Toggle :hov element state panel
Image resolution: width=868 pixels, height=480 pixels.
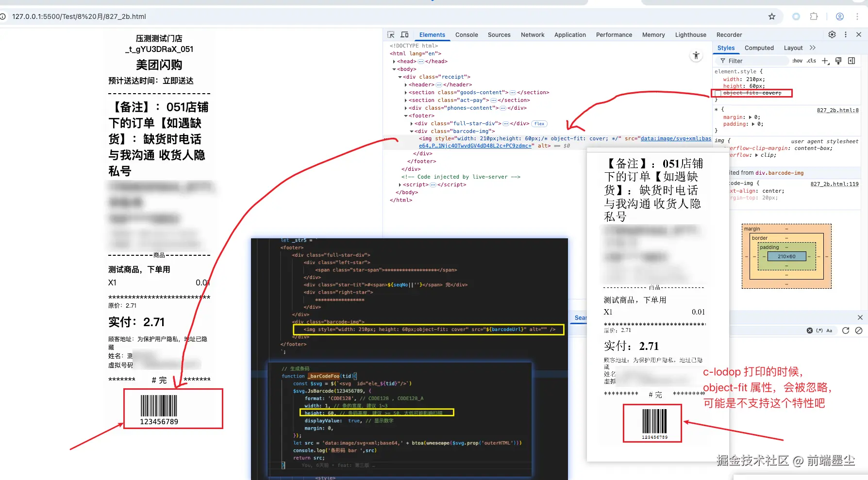click(797, 61)
